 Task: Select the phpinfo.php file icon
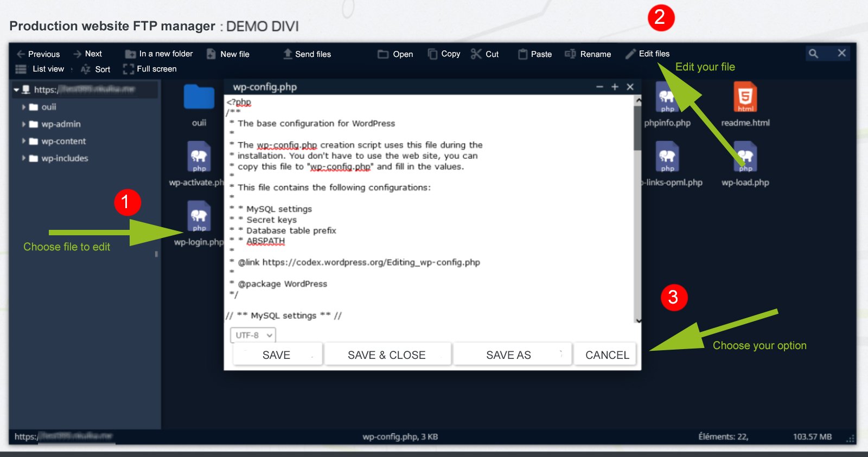click(x=667, y=98)
